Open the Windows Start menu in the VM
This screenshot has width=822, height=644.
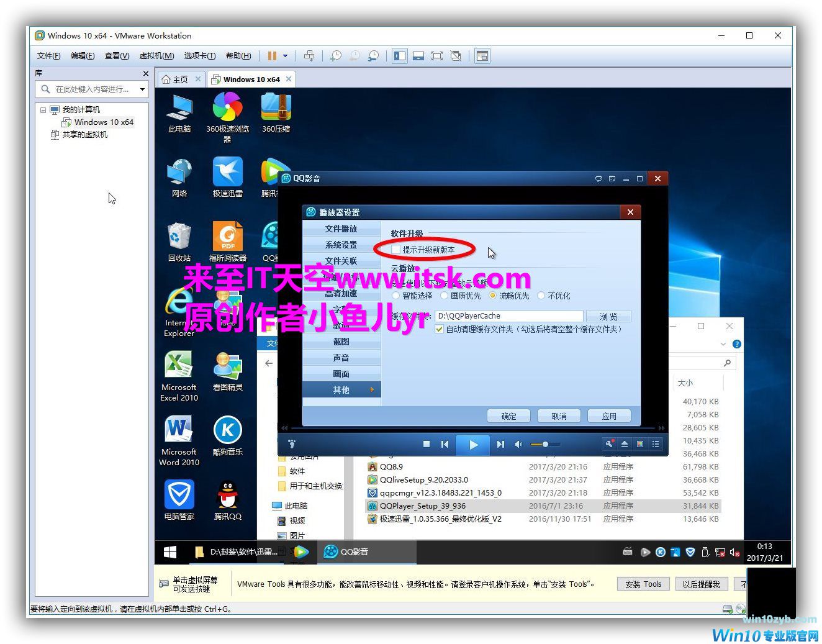click(169, 551)
